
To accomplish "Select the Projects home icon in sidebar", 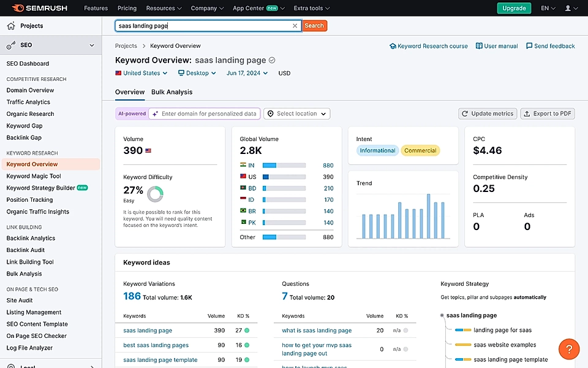I will 10,26.
